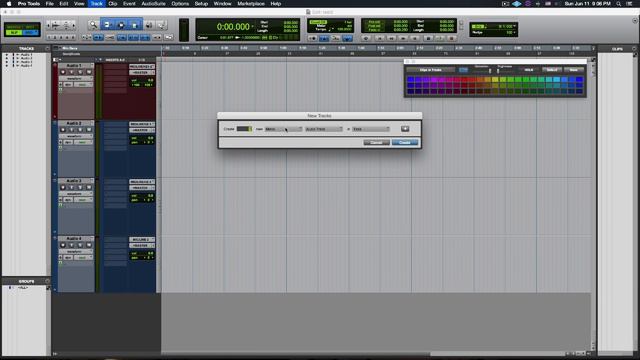This screenshot has width=640, height=360.
Task: Mute the Audio 1 track
Action: pos(89,72)
